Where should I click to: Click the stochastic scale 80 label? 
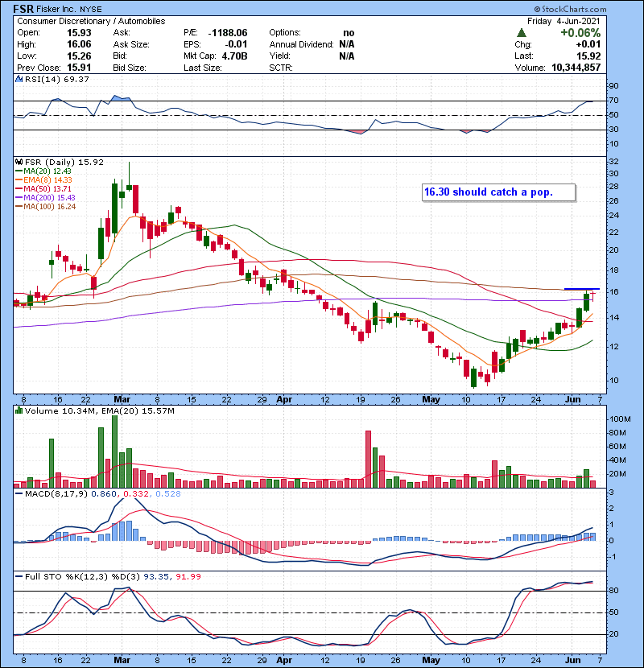613,591
